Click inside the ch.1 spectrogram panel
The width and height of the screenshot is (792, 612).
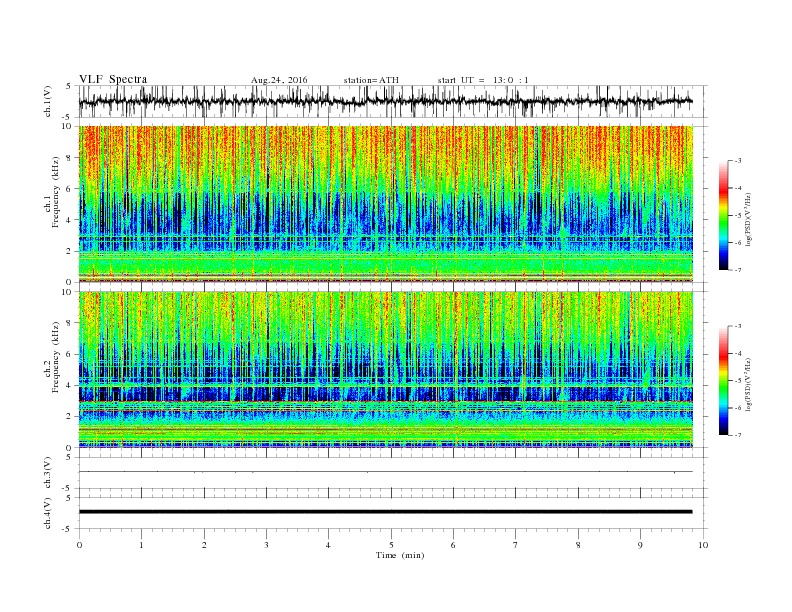386,203
